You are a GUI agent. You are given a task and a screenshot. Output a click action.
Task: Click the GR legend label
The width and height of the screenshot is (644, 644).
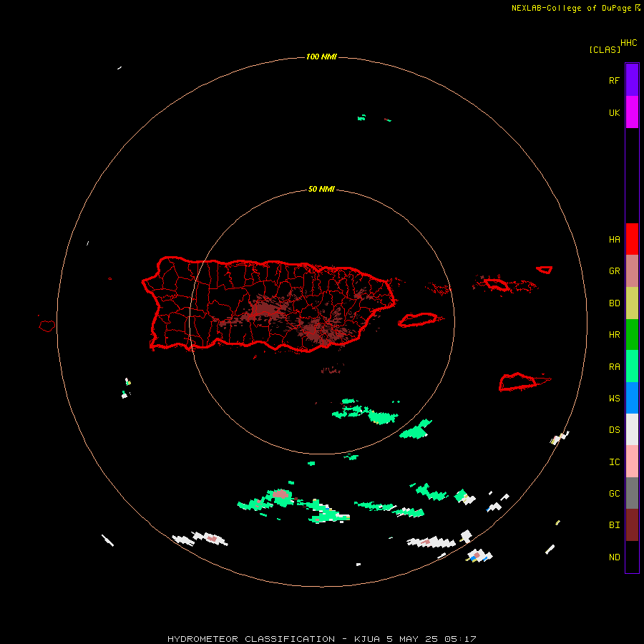[614, 271]
